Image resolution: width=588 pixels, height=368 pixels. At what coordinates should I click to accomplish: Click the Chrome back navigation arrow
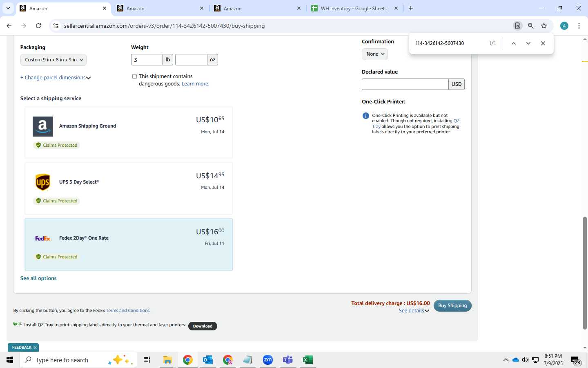pos(9,26)
